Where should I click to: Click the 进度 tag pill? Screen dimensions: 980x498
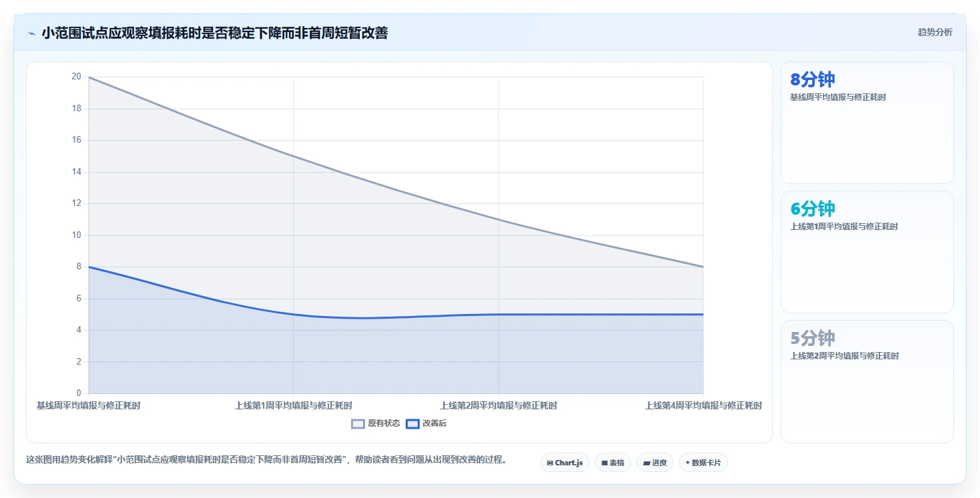coord(655,463)
